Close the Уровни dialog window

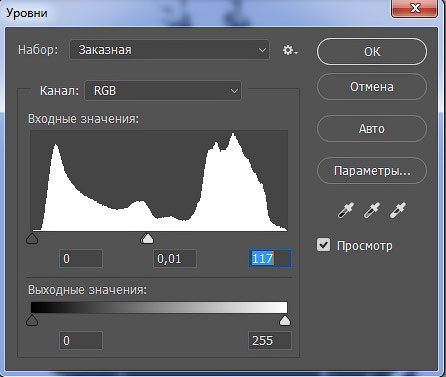pos(414,8)
